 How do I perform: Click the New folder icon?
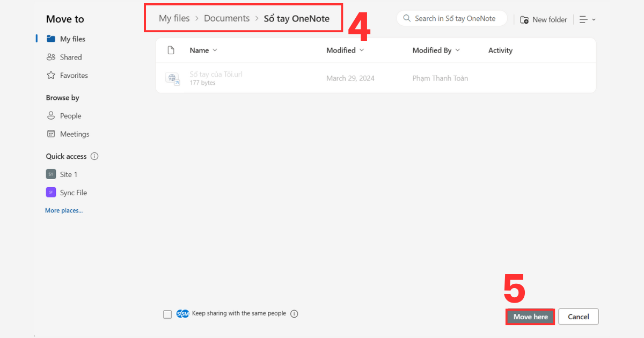point(524,19)
